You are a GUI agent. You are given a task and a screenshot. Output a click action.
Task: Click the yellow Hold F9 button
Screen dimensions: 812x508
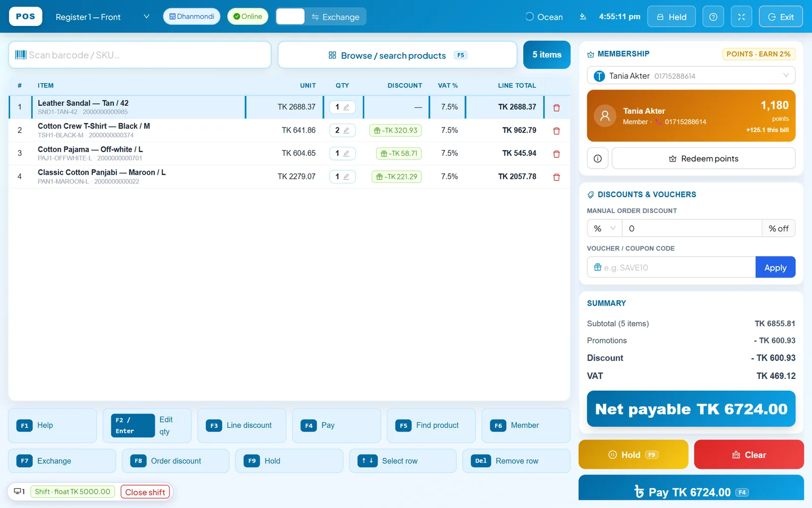click(x=633, y=455)
